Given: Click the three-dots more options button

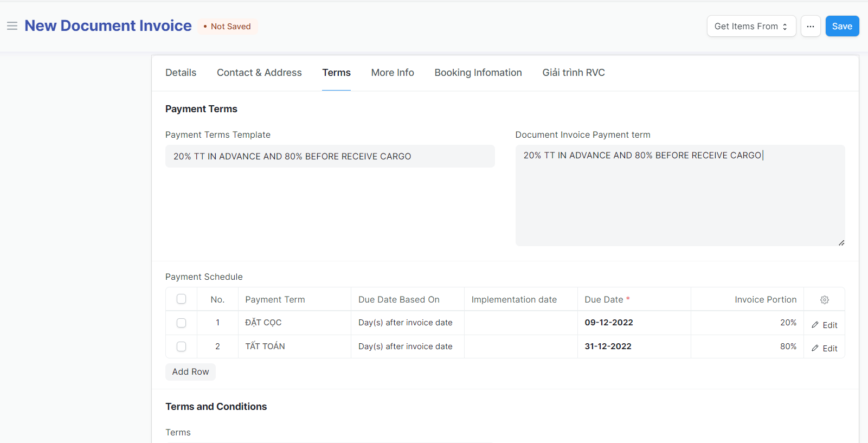Looking at the screenshot, I should [x=810, y=26].
